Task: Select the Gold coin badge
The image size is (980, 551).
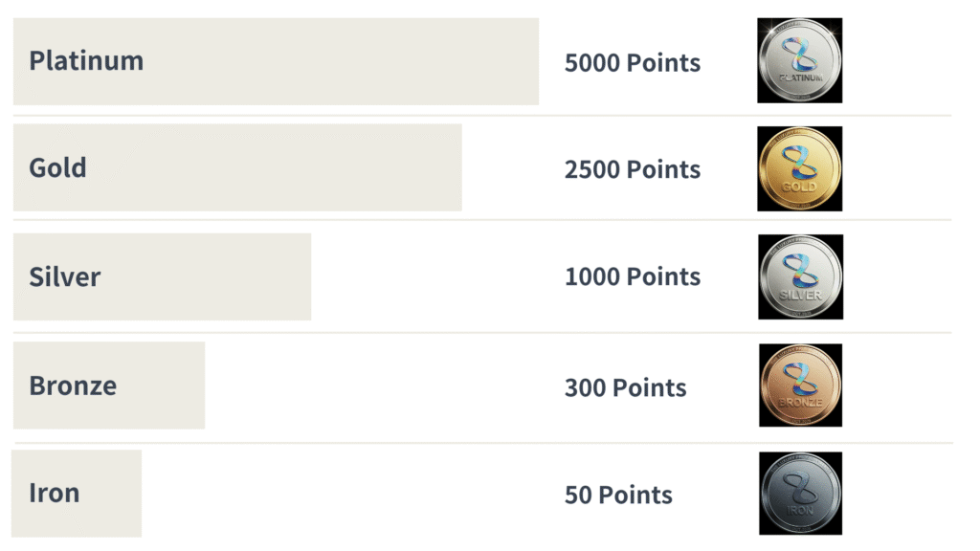Action: (x=799, y=168)
